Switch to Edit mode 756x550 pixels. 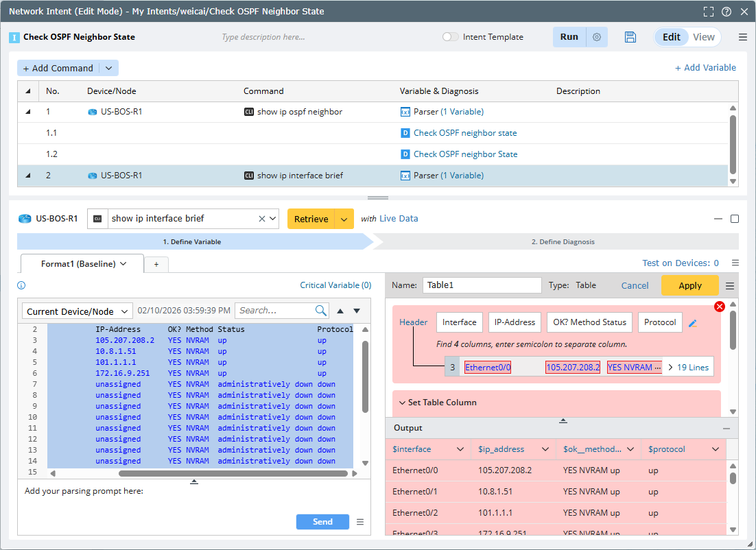click(x=671, y=37)
